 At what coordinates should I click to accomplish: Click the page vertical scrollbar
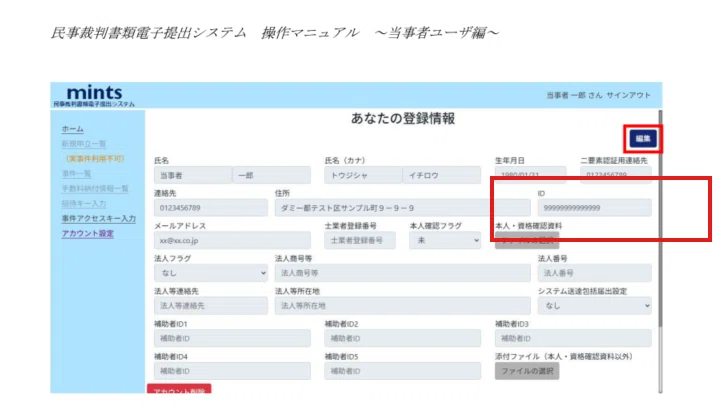coord(660,218)
